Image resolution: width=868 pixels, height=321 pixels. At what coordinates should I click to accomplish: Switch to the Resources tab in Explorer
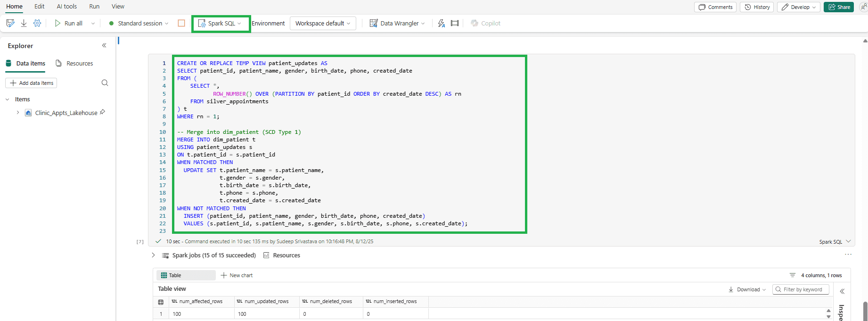(x=74, y=63)
